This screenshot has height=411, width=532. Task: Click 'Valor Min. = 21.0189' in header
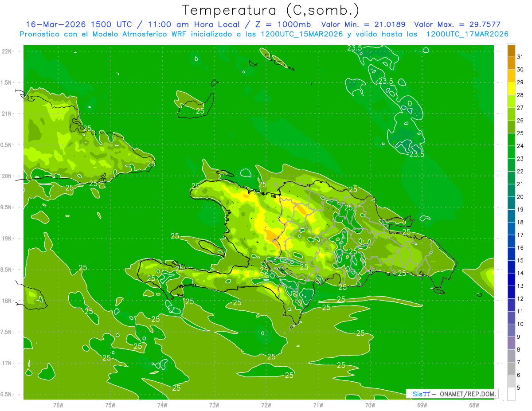point(364,24)
